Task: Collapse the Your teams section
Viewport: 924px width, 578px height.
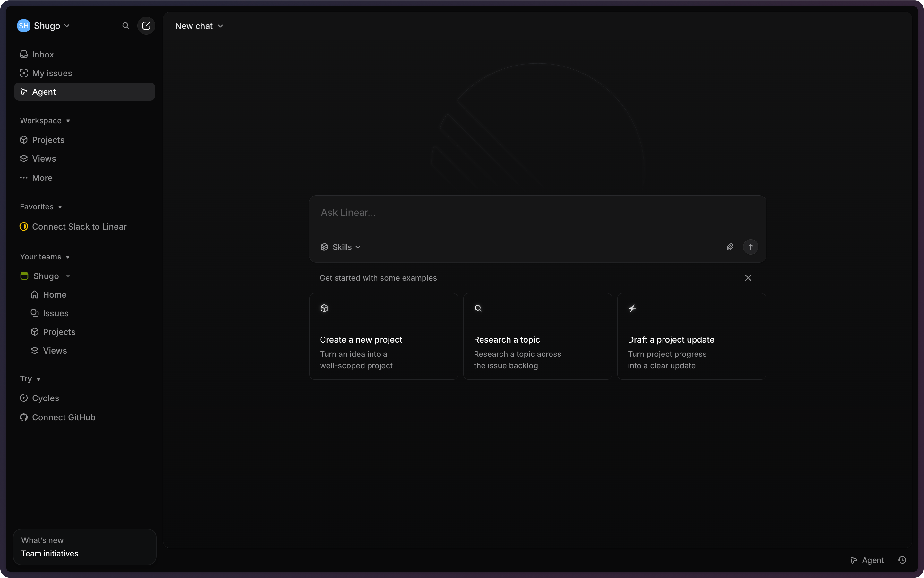Action: coord(45,257)
